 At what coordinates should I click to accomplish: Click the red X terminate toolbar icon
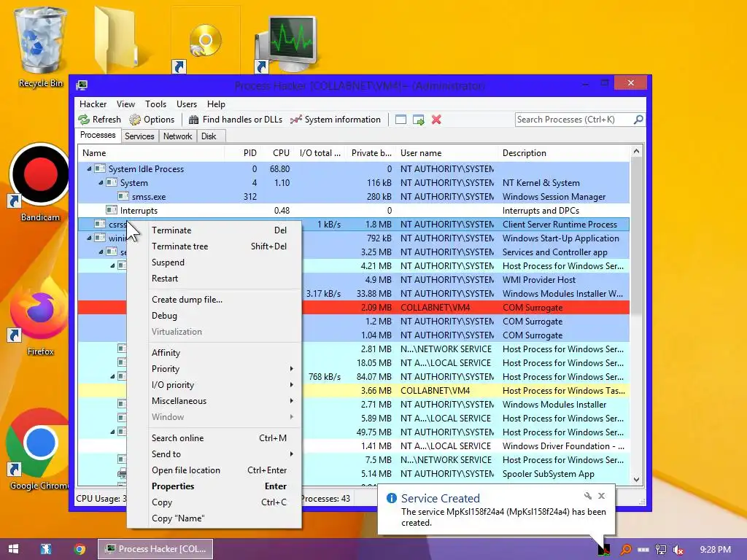point(436,120)
